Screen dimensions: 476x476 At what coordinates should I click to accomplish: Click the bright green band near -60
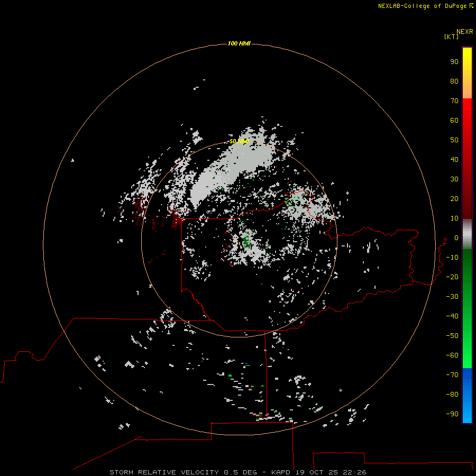[467, 355]
